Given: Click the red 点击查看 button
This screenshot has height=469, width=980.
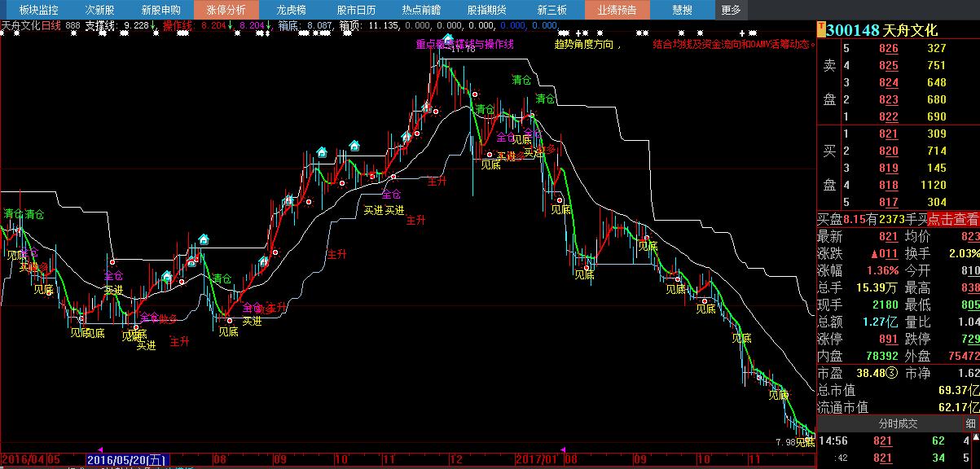Looking at the screenshot, I should tap(953, 219).
